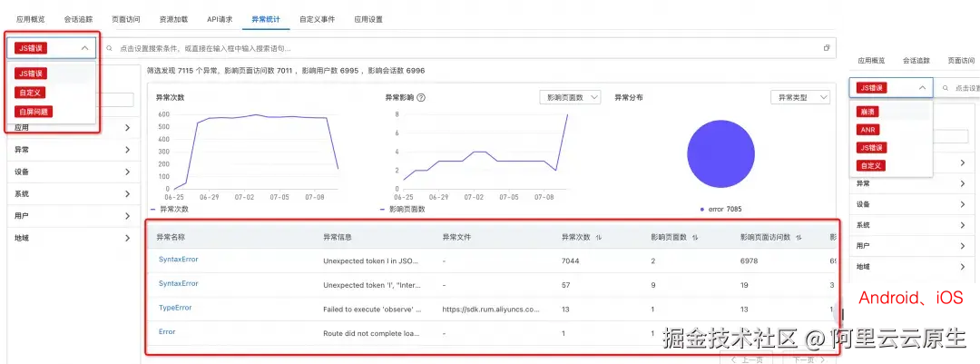Click the copy icon at search bar end

[827, 48]
